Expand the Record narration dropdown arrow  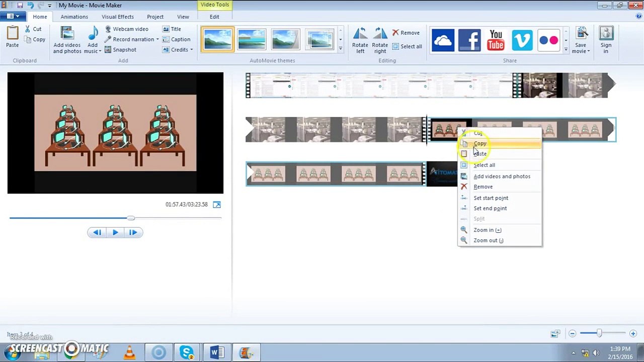click(x=157, y=39)
